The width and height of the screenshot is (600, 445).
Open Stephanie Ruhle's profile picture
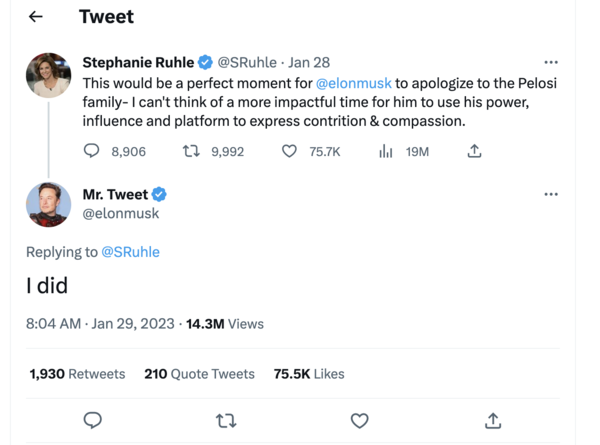click(48, 75)
